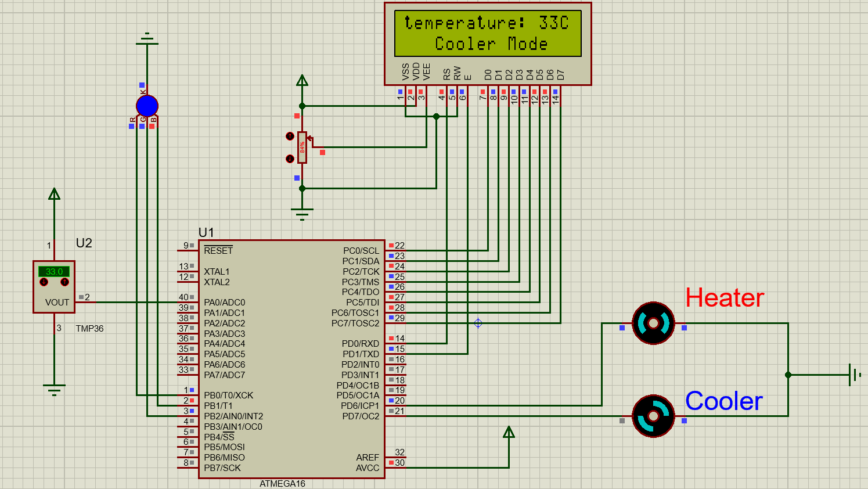This screenshot has width=868, height=489.
Task: Click the 'TMP36' part name label
Action: [x=89, y=329]
